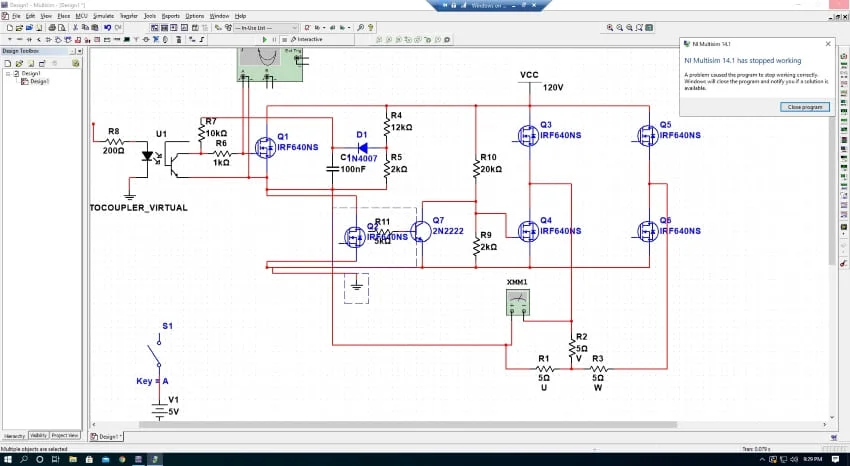Pause the simulation
Screen dimensions: 850x466
(273, 39)
